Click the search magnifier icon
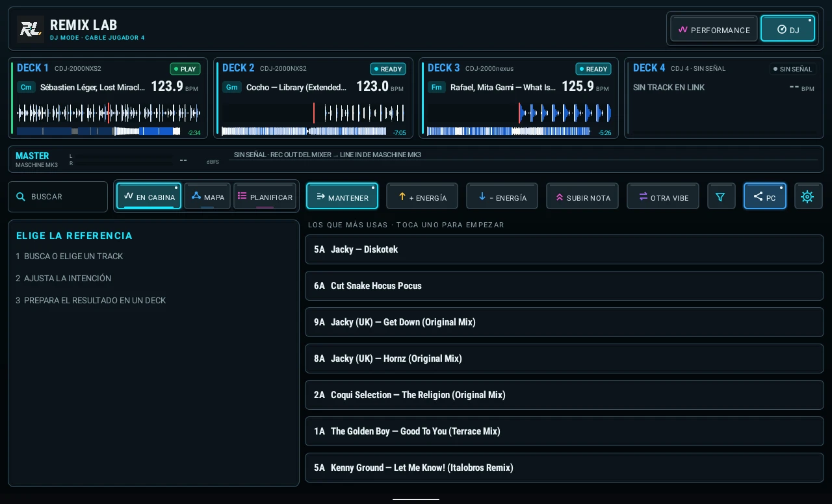Viewport: 832px width, 504px height. pyautogui.click(x=21, y=197)
